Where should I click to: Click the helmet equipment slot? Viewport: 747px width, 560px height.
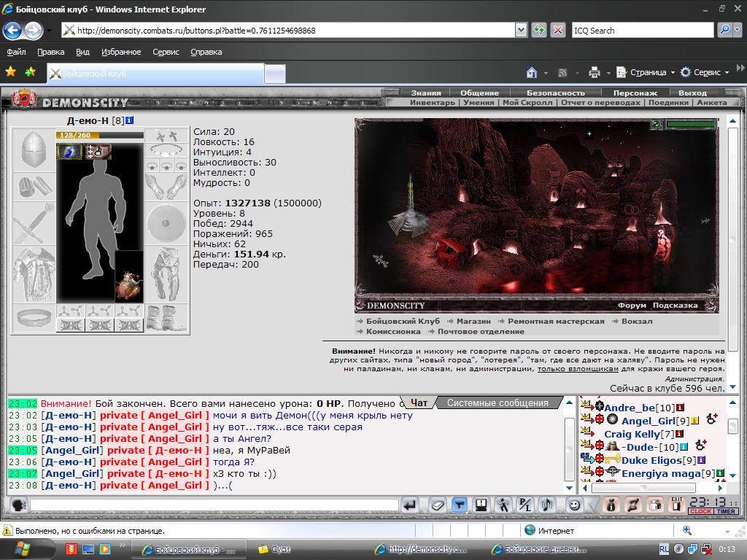(34, 149)
